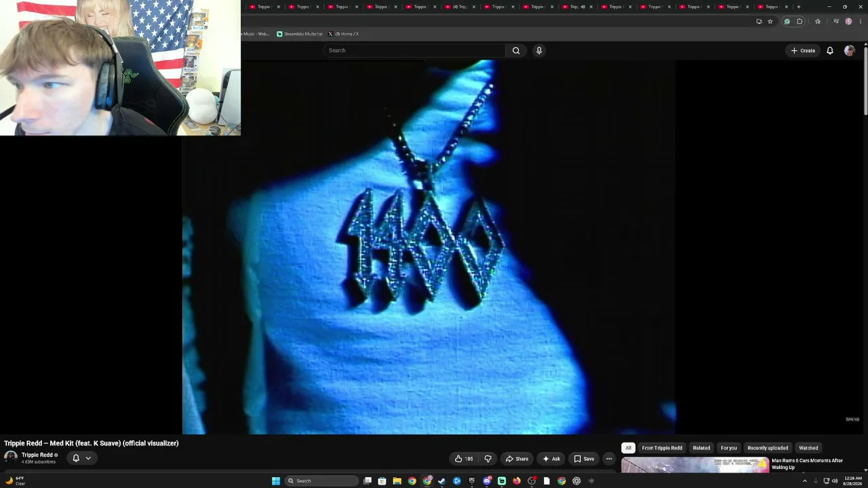
Task: Expand the notification bell chevron options
Action: pos(88,458)
